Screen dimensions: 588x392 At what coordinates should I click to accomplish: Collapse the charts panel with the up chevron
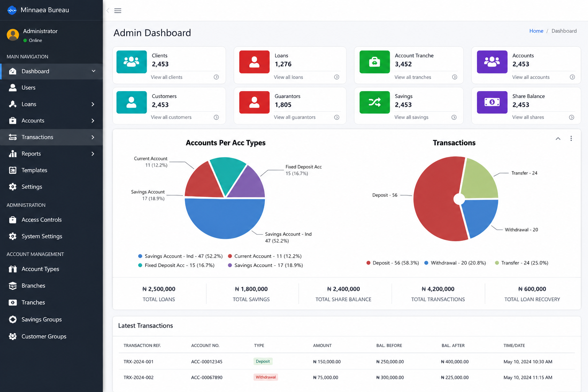558,139
